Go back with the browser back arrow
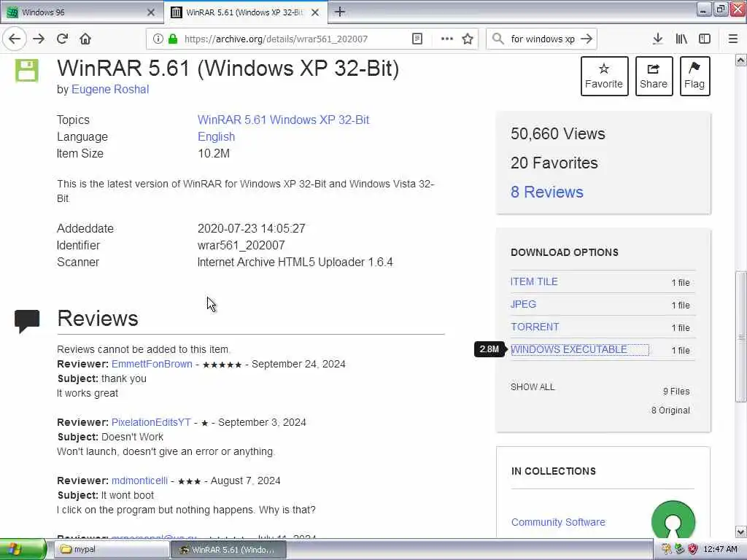This screenshot has width=747, height=560. (x=15, y=39)
